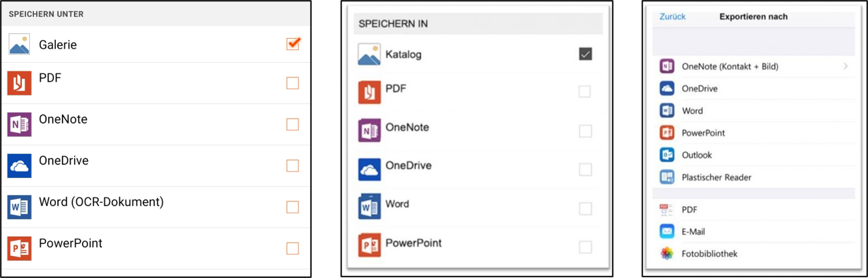Check the OneDrive box under Speichern unter

click(292, 165)
